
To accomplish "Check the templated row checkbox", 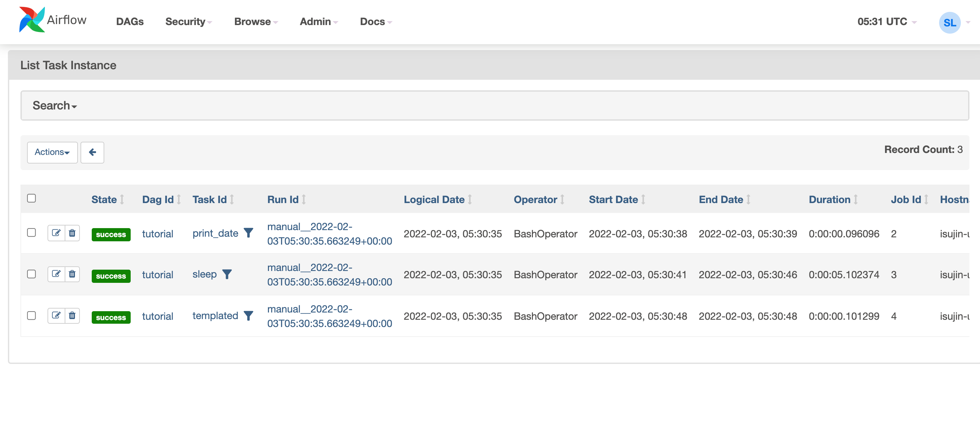I will 32,315.
